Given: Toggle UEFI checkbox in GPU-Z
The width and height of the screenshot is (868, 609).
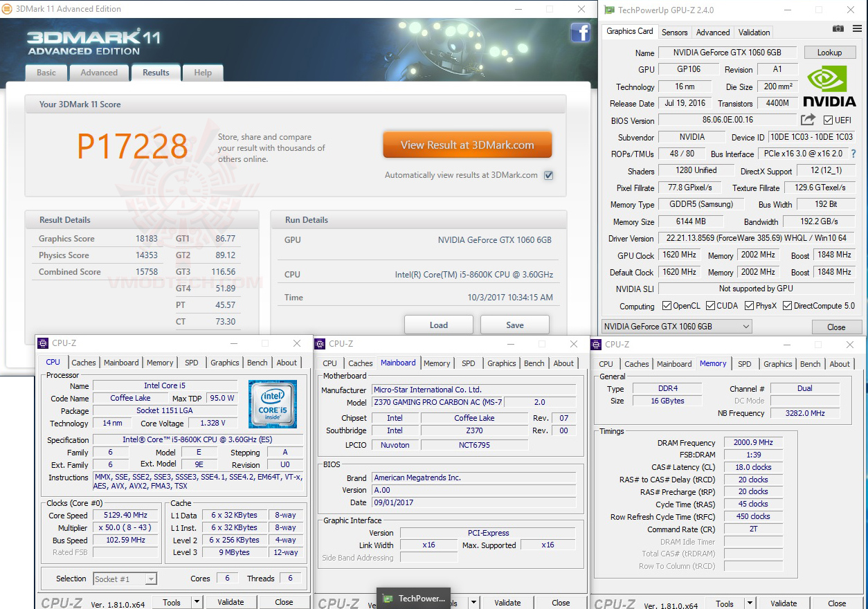Looking at the screenshot, I should (x=828, y=120).
